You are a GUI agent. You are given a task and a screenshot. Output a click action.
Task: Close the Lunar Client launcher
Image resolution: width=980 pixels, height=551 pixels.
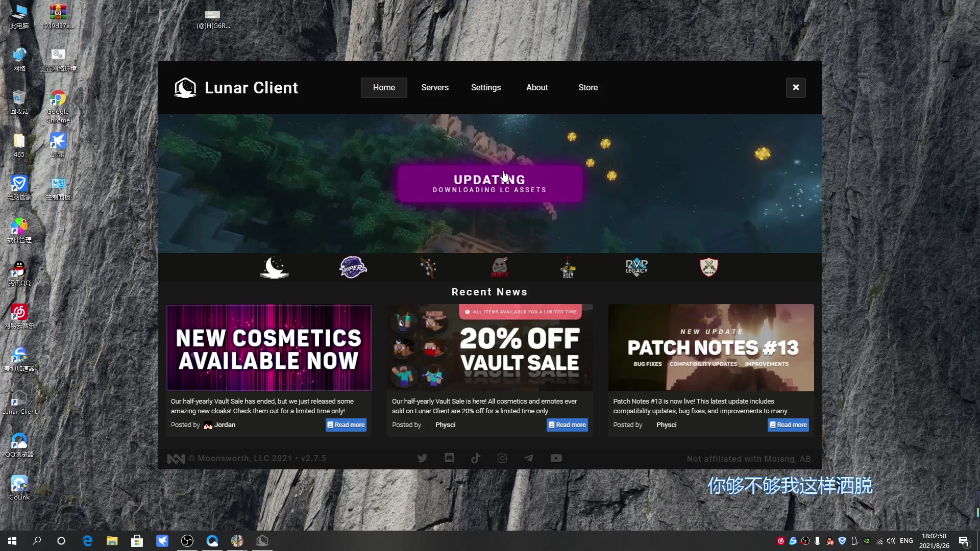click(796, 87)
